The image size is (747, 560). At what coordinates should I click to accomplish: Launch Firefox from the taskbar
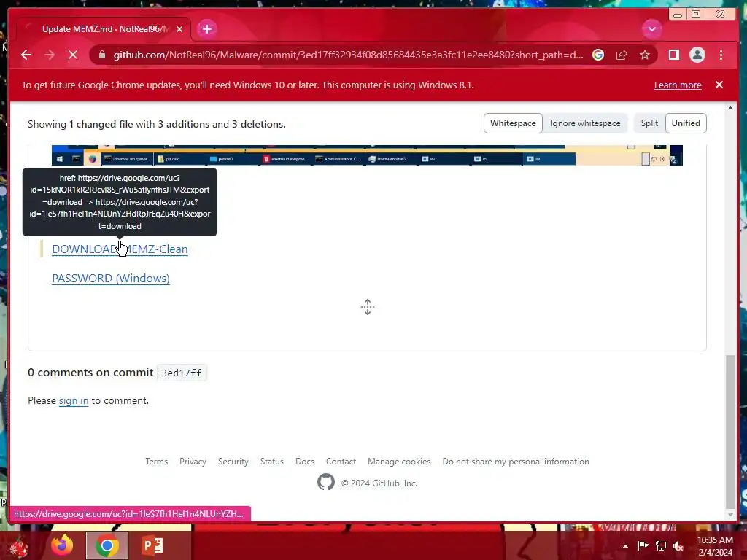coord(63,545)
